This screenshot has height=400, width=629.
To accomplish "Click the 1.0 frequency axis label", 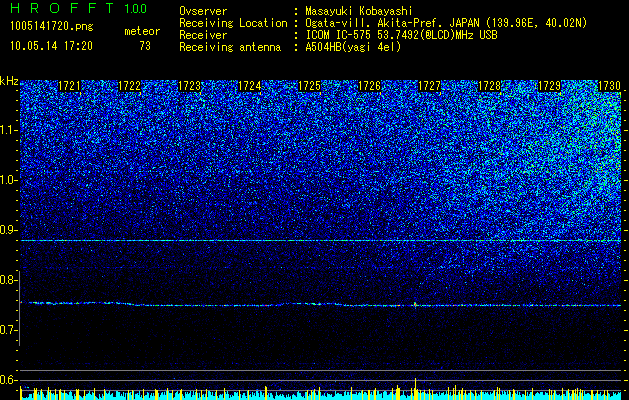I will (9, 180).
